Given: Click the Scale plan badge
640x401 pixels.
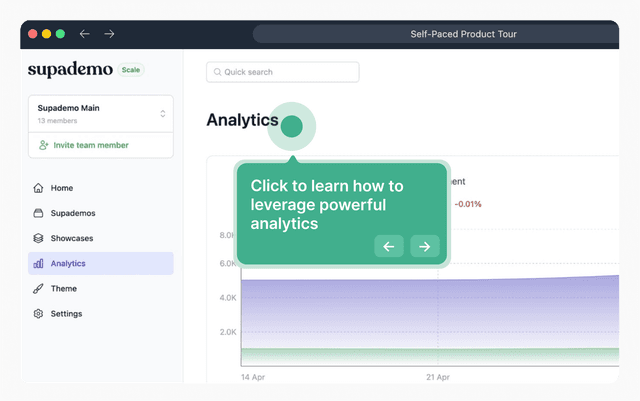Looking at the screenshot, I should click(131, 70).
